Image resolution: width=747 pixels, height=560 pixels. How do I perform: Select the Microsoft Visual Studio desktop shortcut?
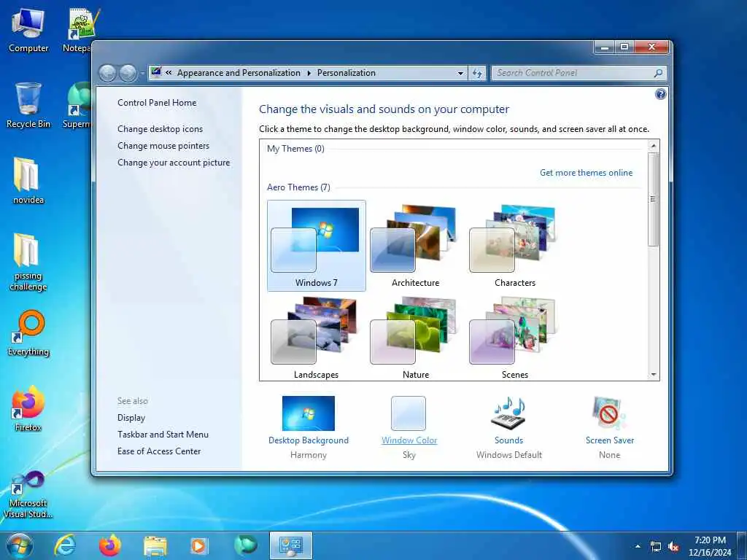(x=28, y=494)
